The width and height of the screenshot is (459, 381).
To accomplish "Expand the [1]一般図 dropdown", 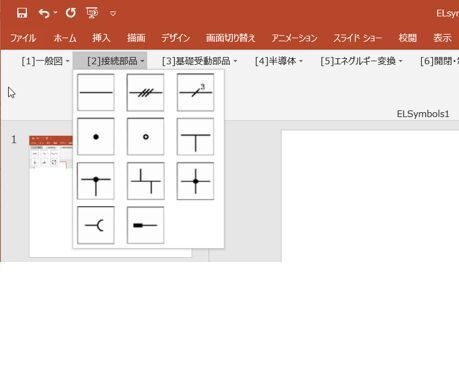I will coord(45,61).
